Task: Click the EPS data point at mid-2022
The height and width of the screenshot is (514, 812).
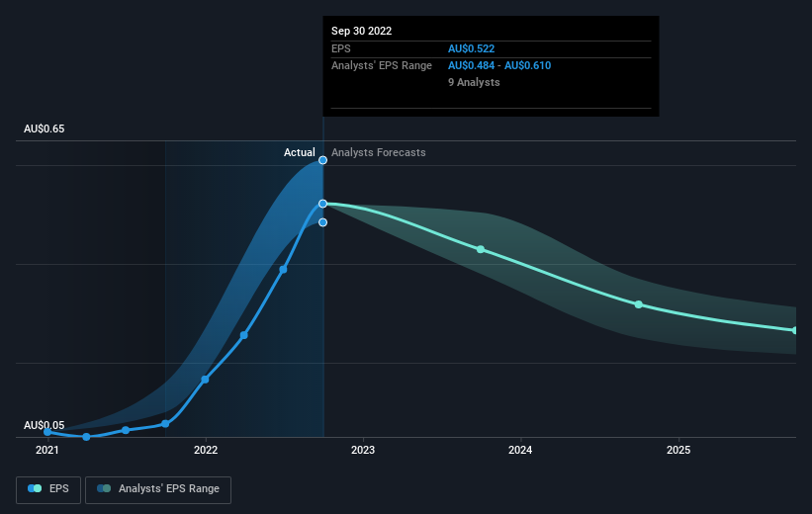Action: pos(283,270)
